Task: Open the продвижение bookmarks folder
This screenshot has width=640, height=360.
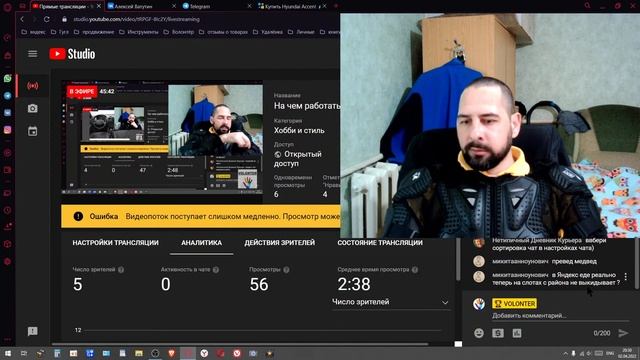Action: [94, 32]
